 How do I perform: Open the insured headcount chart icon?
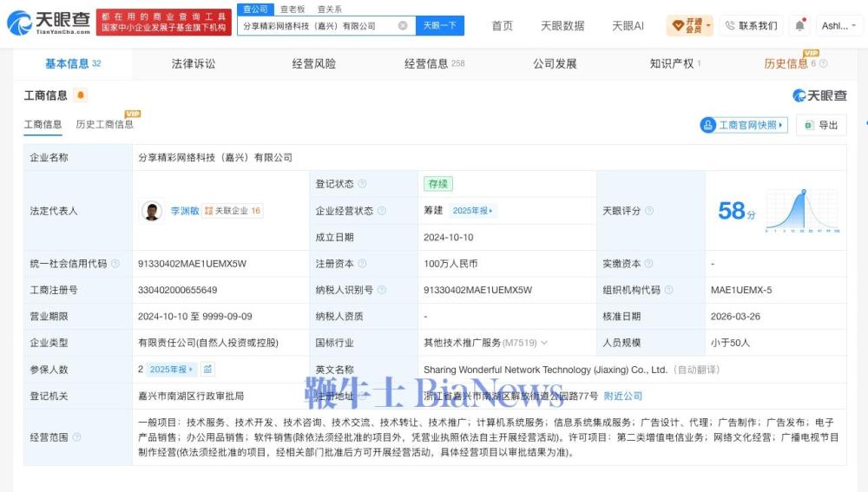coord(207,369)
